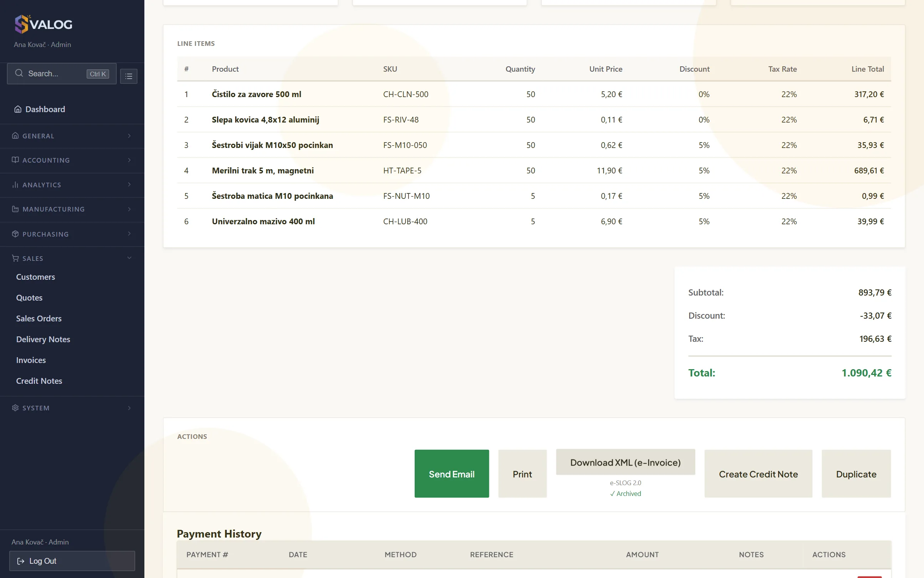Open Customers in the sidebar
924x578 pixels.
coord(35,277)
